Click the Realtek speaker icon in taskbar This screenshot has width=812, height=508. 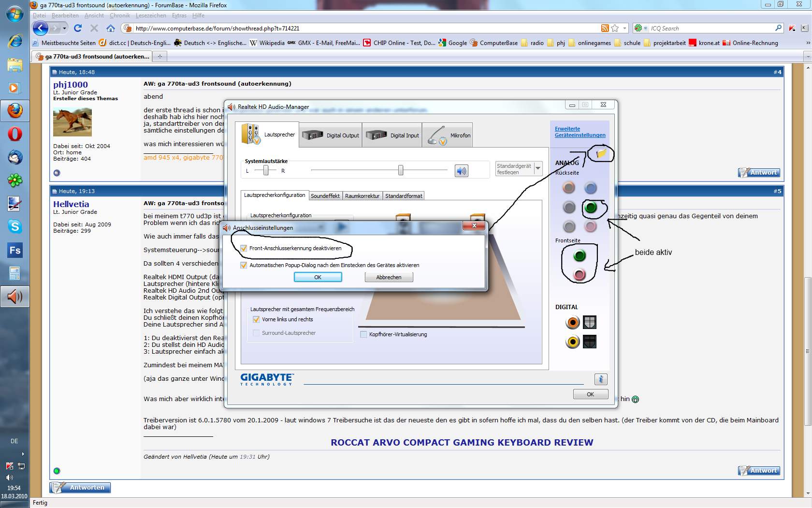[14, 297]
